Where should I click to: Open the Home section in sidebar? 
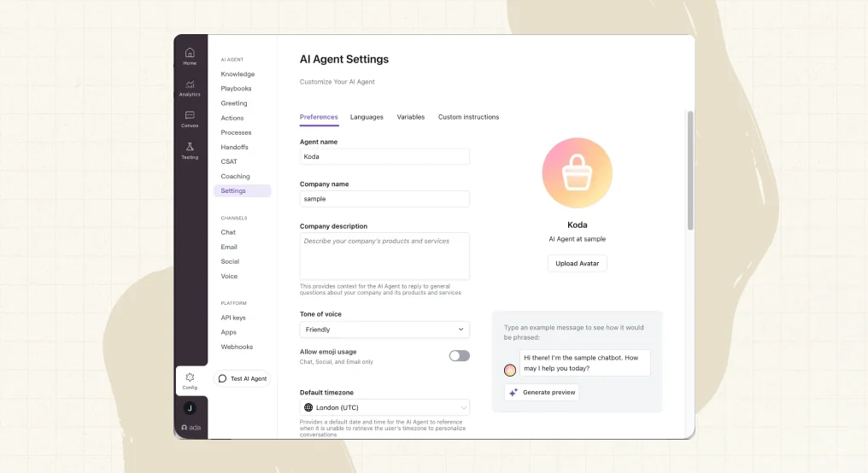tap(190, 56)
